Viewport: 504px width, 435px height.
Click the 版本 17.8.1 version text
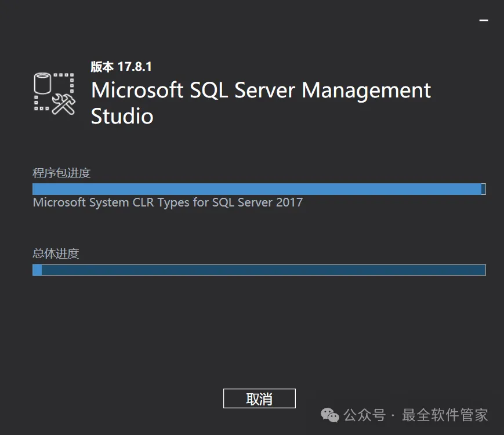(121, 67)
